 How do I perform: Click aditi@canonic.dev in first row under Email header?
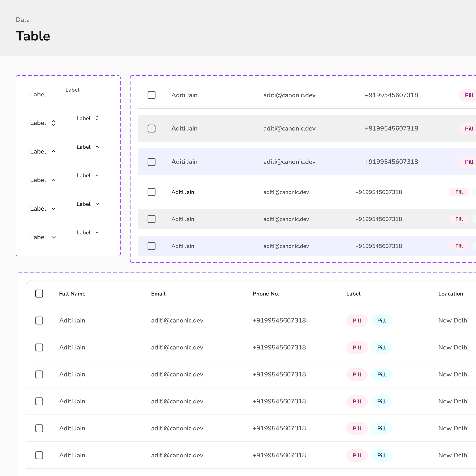[177, 321]
